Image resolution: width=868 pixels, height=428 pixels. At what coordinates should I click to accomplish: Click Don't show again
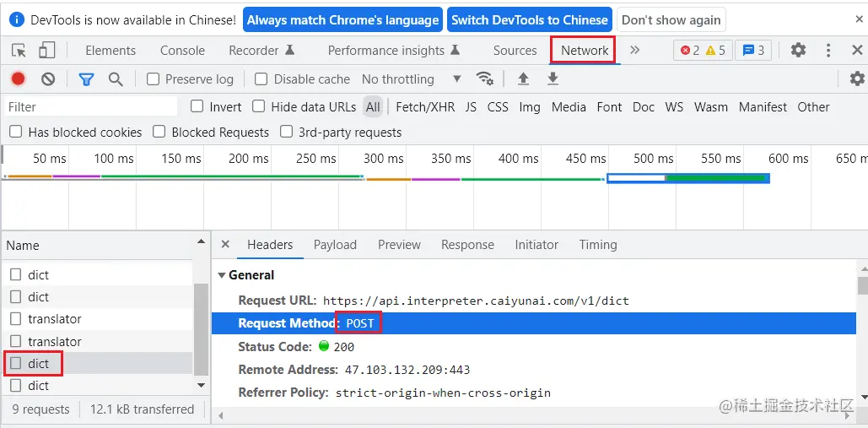(671, 20)
